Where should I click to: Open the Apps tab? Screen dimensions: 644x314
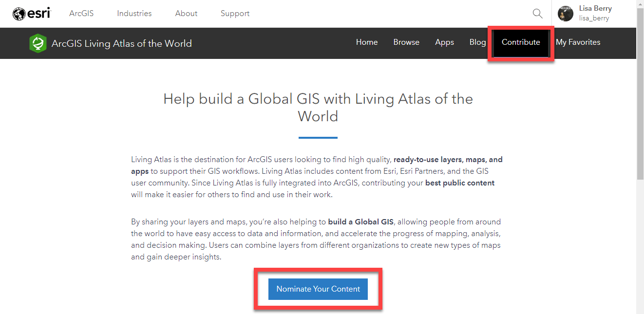444,42
